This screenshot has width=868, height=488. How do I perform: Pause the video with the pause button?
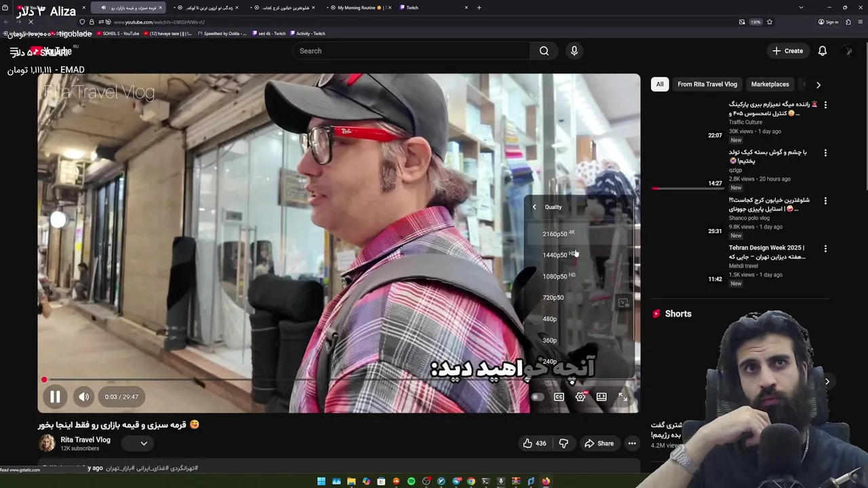click(55, 397)
